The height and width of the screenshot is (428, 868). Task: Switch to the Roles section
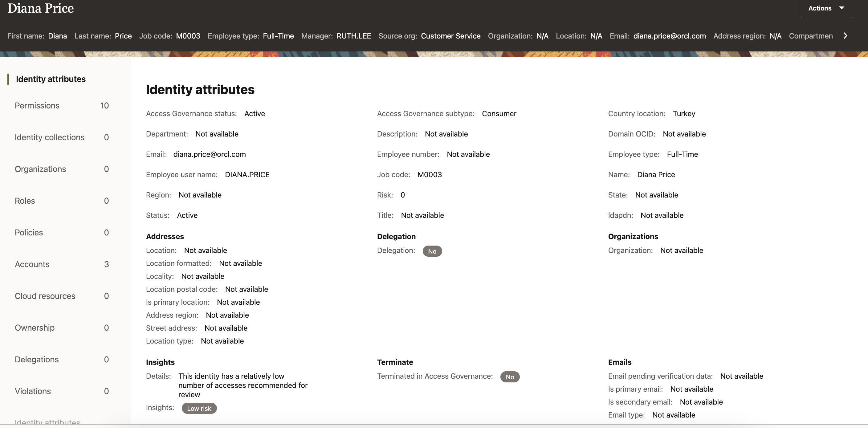point(25,201)
